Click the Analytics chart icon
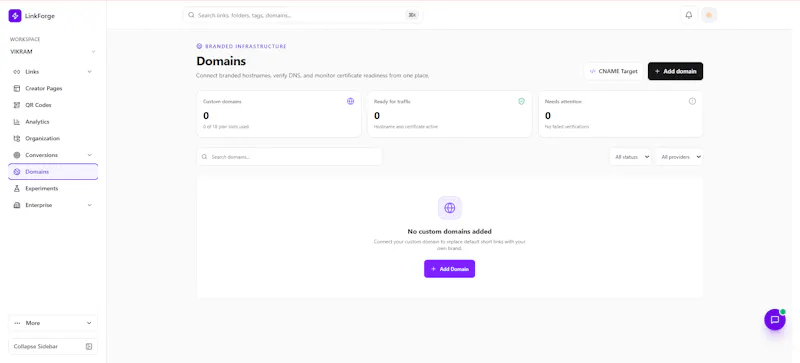 [17, 122]
